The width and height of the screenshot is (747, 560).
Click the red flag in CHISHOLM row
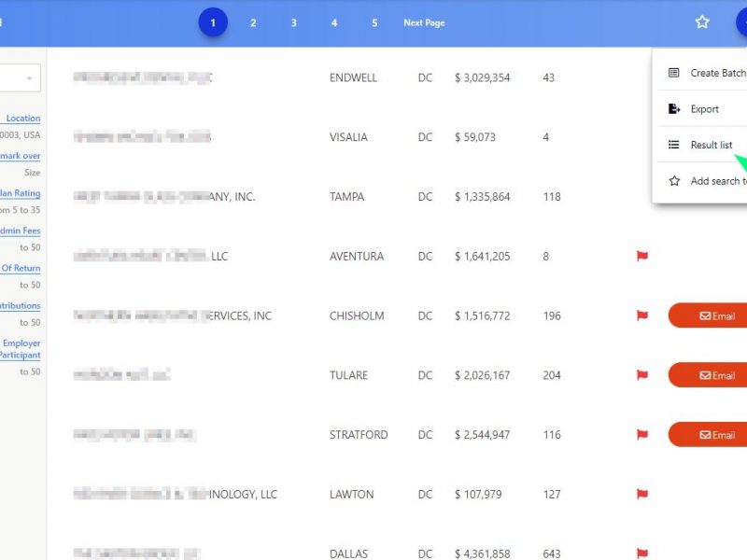tap(642, 315)
